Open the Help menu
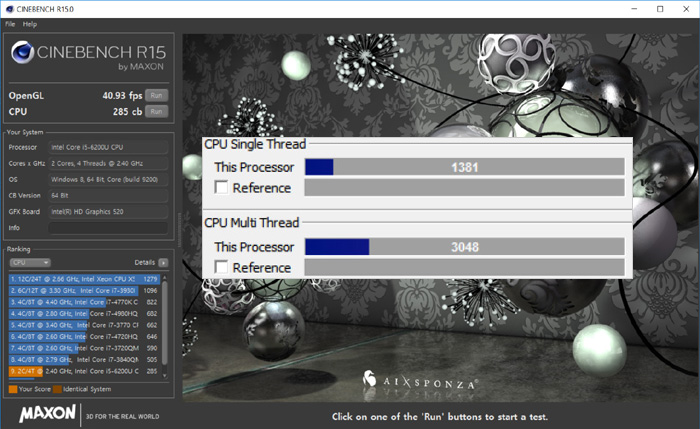 (30, 24)
